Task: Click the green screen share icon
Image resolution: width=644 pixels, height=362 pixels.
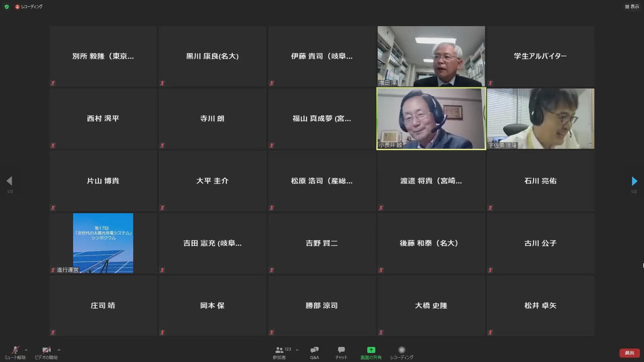Action: click(371, 350)
